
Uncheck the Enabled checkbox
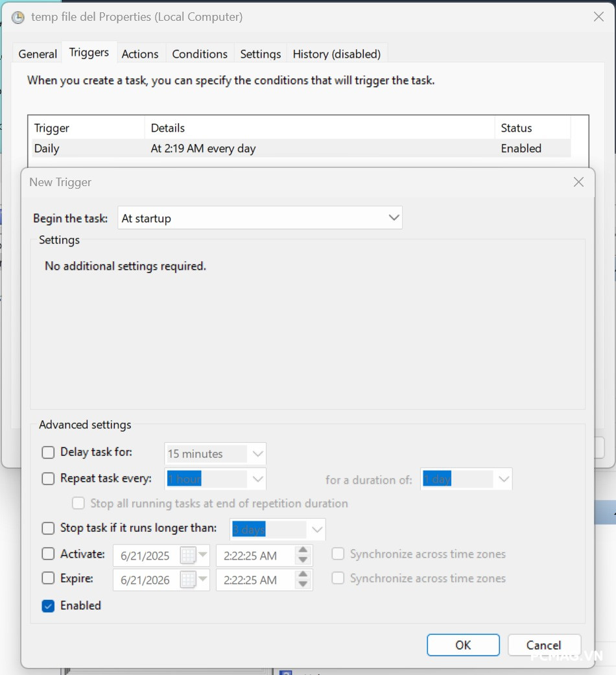[47, 605]
